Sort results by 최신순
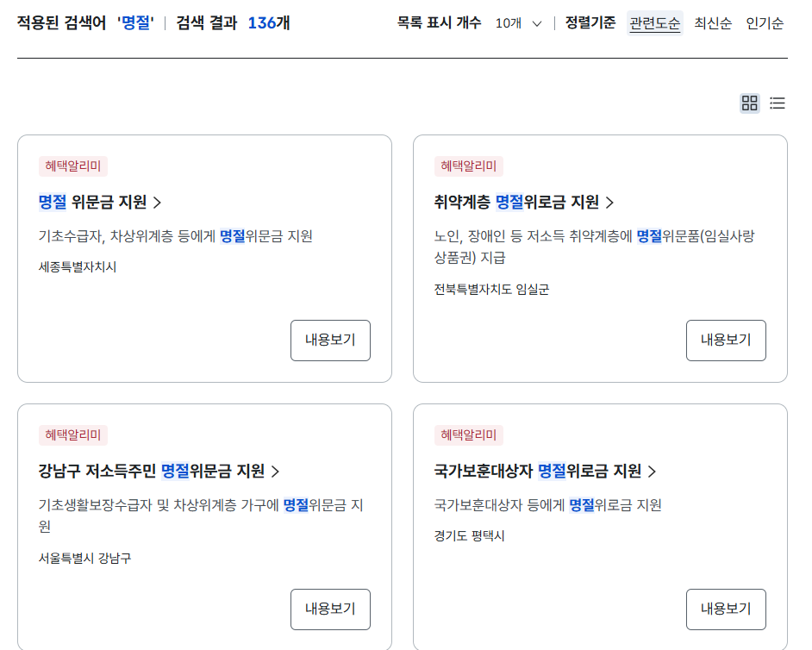The height and width of the screenshot is (650, 812). click(713, 23)
